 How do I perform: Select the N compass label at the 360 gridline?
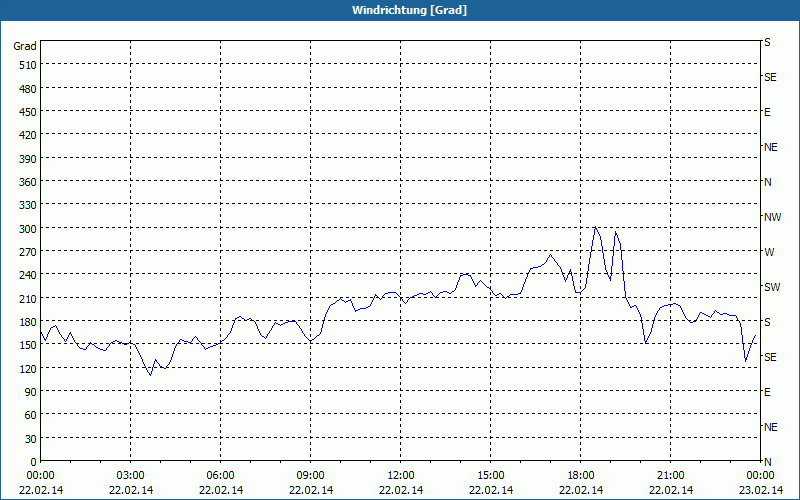767,182
